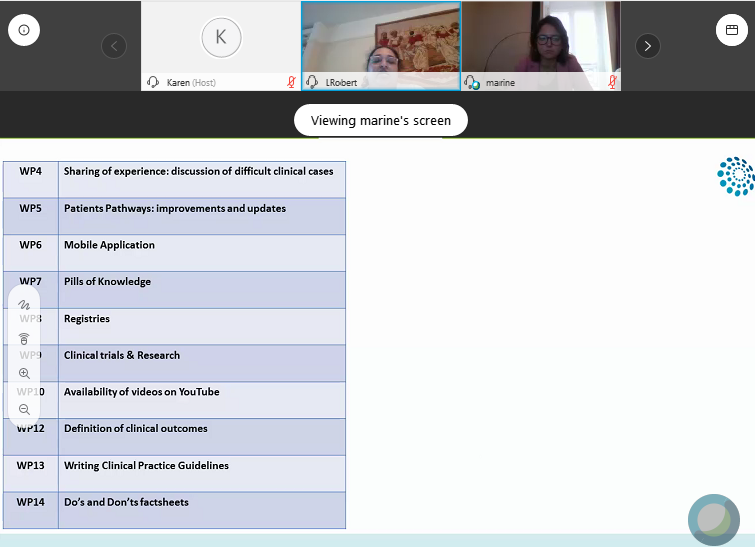
Task: Click 'Registries' text
Action: point(87,319)
